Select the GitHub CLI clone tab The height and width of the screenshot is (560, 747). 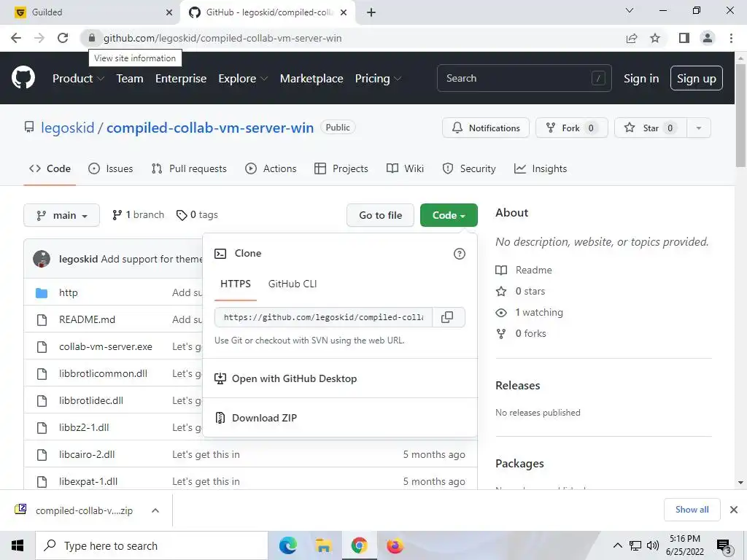293,284
